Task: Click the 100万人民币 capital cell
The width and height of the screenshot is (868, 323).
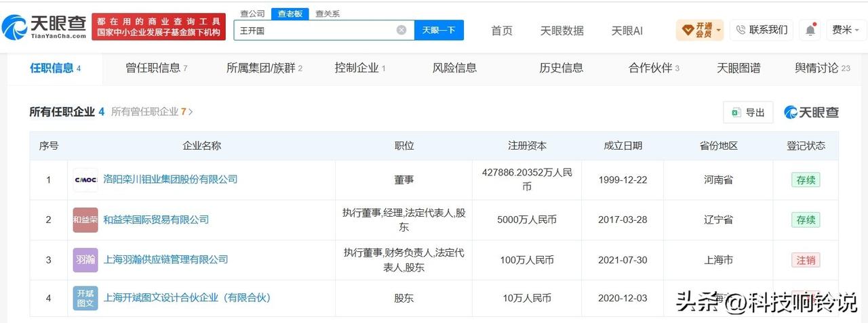Action: click(527, 260)
